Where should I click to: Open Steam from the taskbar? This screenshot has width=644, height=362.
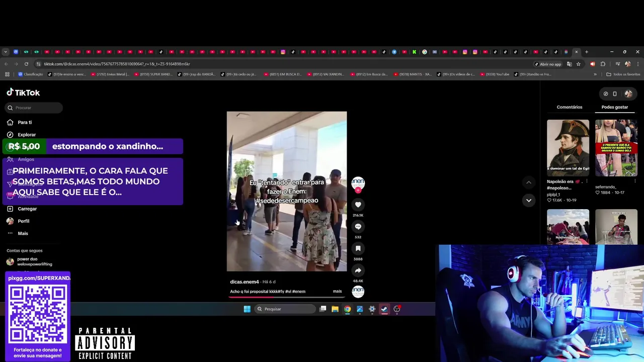click(384, 309)
